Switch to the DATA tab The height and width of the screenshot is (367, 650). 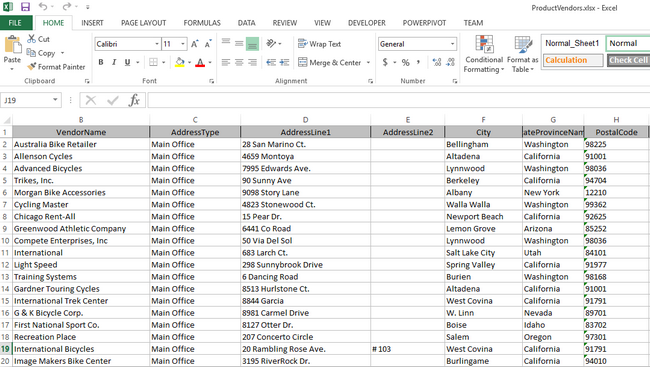246,23
